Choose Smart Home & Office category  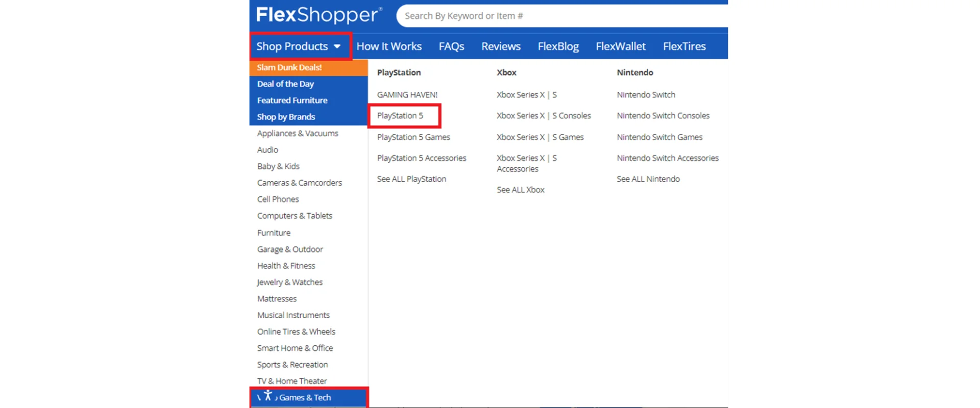click(295, 348)
